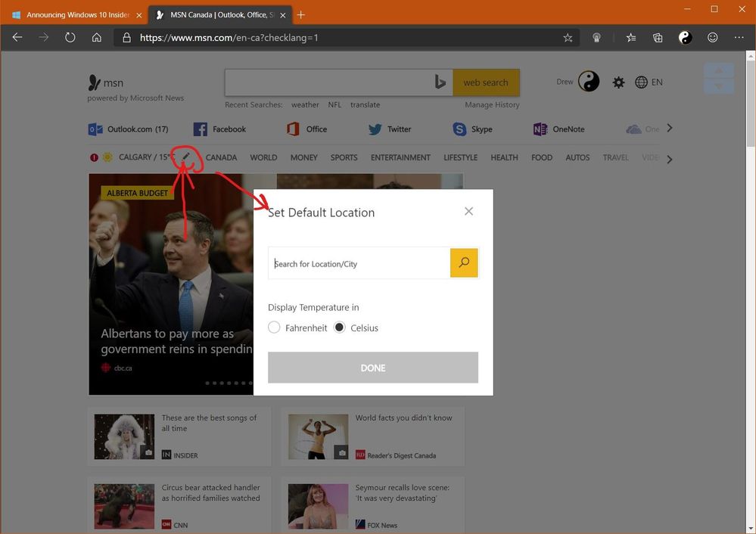
Task: Expand more shortcuts with the right chevron
Action: pyautogui.click(x=669, y=128)
